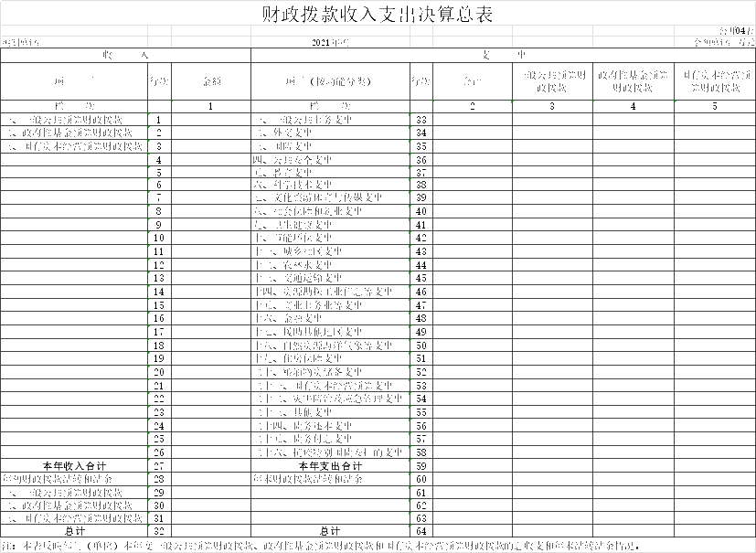The height and width of the screenshot is (553, 756).
Task: Click the row number 14 cell
Action: coord(159,291)
